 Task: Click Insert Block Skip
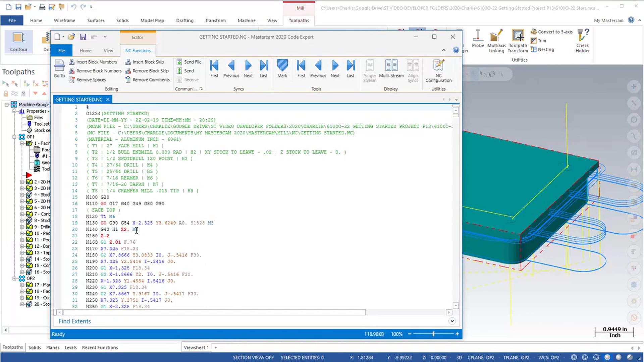(x=145, y=62)
